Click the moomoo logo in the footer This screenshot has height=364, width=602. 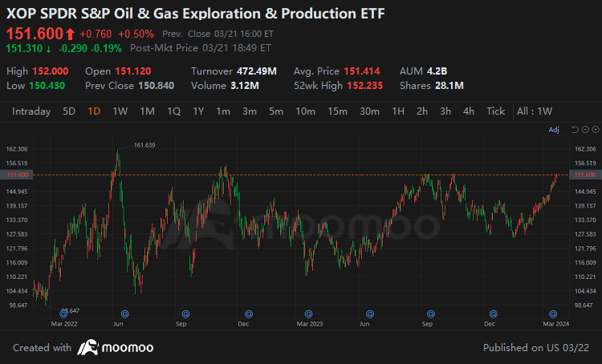coord(115,347)
